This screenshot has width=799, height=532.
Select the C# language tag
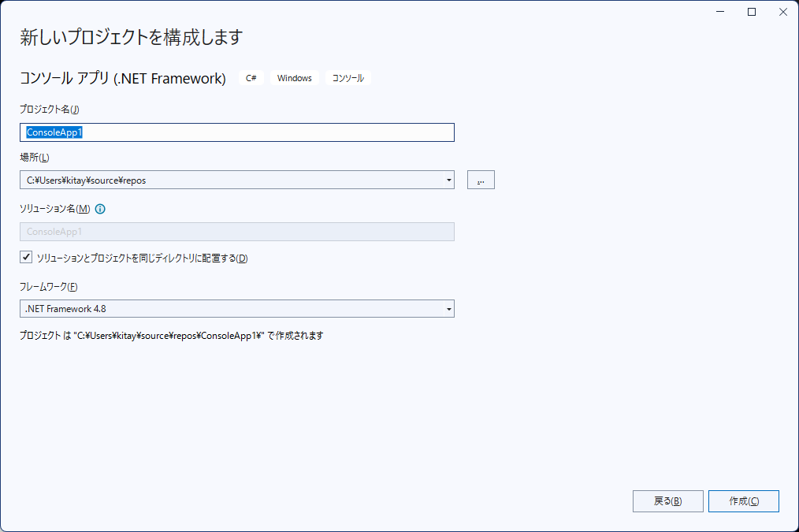click(x=251, y=78)
